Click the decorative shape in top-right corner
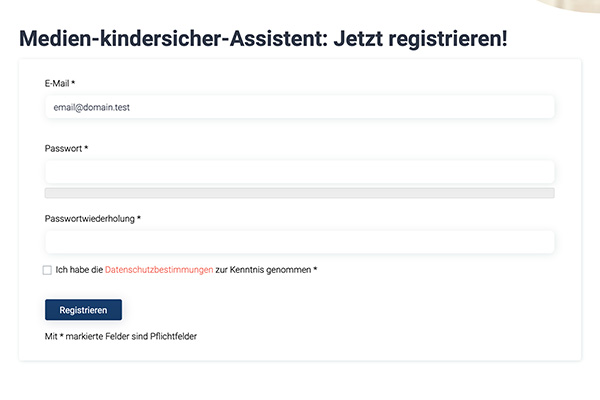Screen dimensions: 600x400 click(x=572, y=5)
